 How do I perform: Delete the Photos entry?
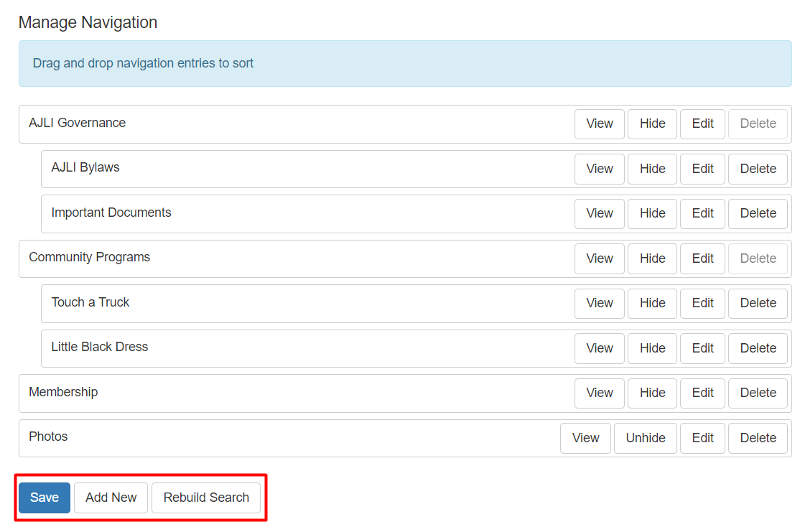coord(758,438)
